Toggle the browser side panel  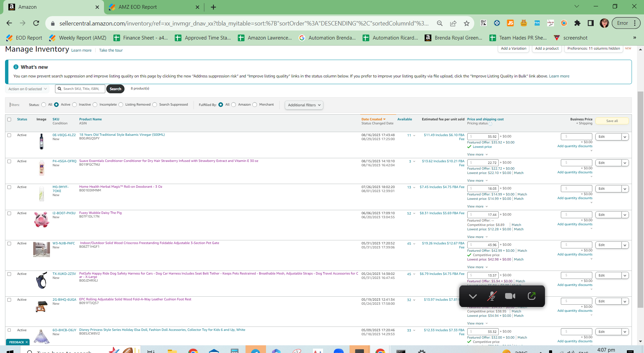coord(591,23)
